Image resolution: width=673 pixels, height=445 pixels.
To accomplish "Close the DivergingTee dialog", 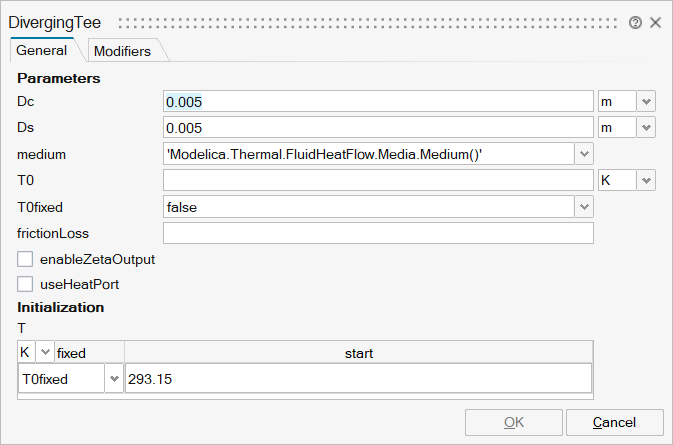I will pos(656,22).
